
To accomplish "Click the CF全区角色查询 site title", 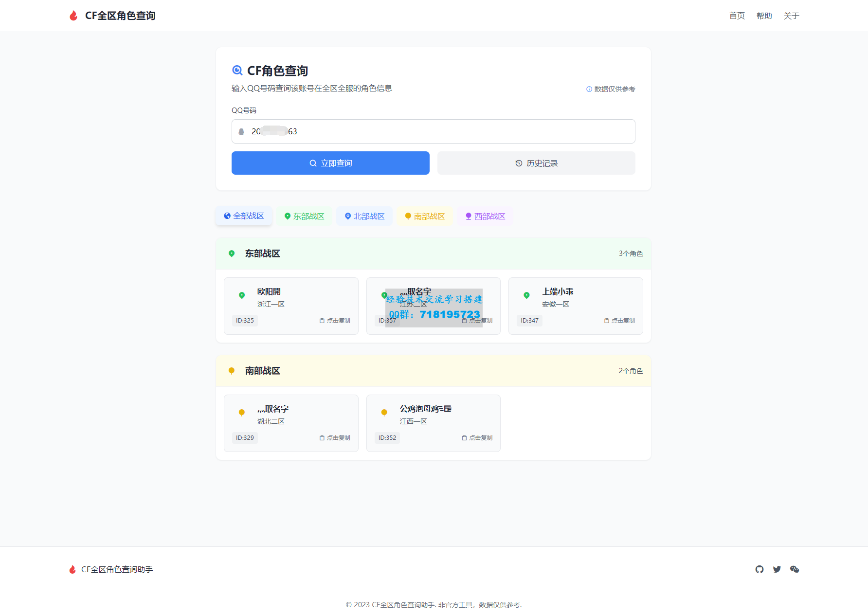I will 120,16.
